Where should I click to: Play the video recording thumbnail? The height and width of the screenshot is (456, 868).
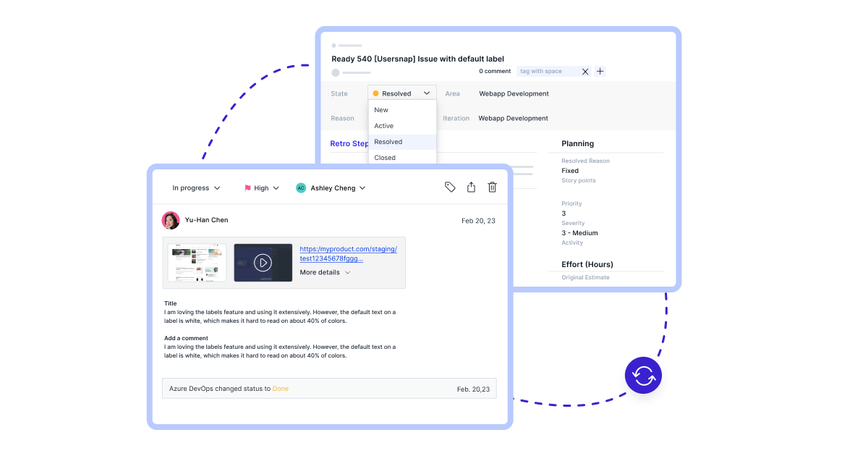tap(263, 263)
